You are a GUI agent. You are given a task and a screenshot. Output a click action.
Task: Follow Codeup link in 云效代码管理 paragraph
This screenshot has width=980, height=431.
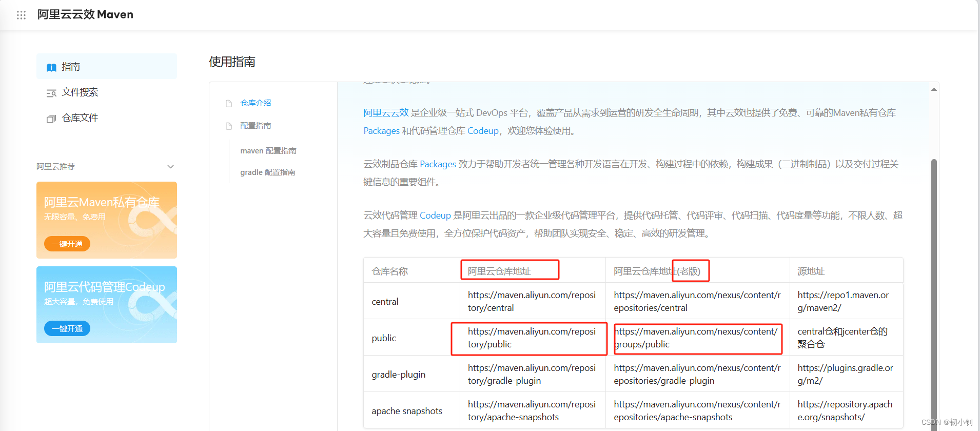pyautogui.click(x=435, y=215)
